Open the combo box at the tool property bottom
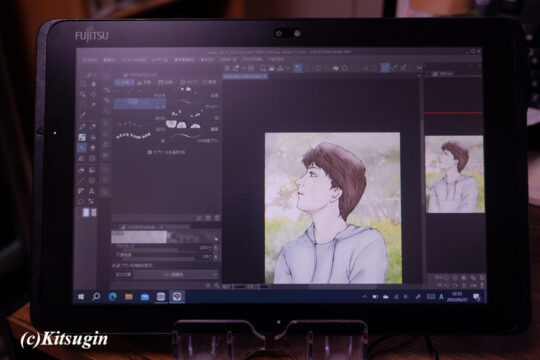This screenshot has width=540, height=360. 176,275
